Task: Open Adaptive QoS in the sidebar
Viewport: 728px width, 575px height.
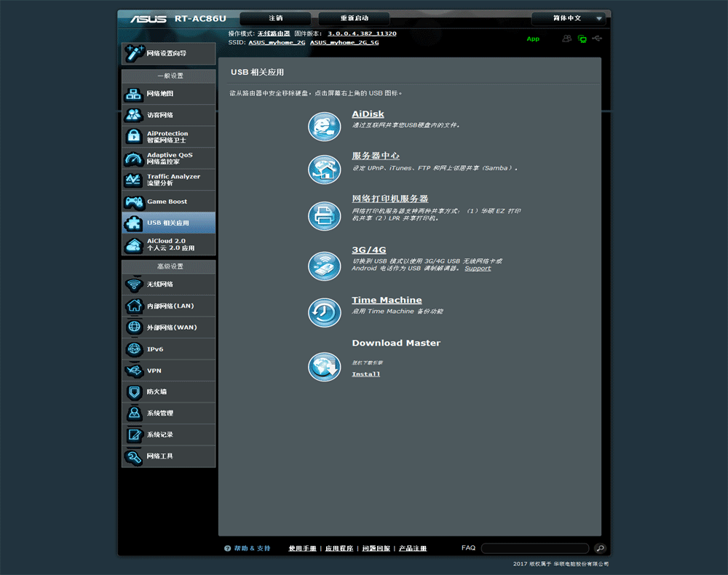Action: (x=169, y=158)
